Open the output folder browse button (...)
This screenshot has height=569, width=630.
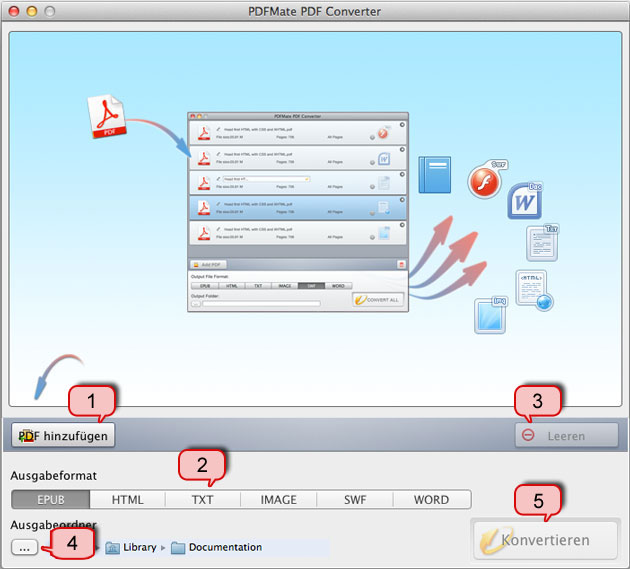[25, 547]
